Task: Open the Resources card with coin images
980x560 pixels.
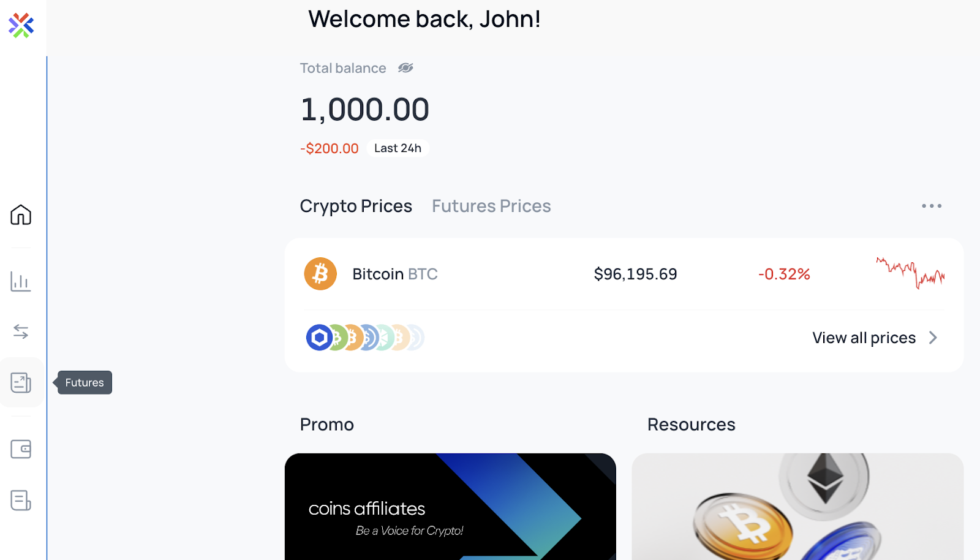Action: (797, 507)
